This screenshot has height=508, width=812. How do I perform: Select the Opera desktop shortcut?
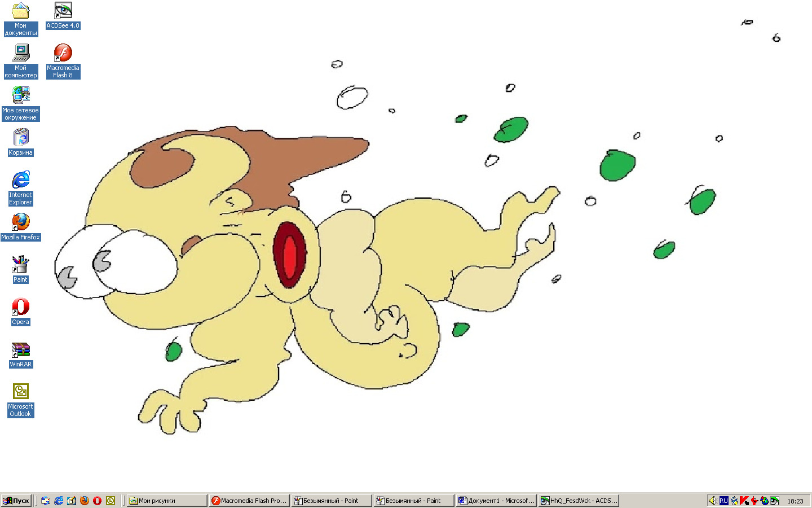click(21, 312)
